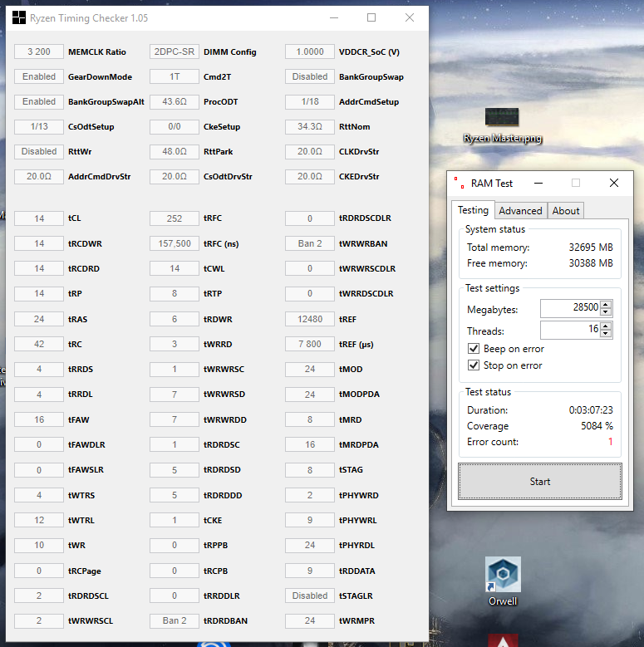Click the tRAS 24 value box

(x=39, y=319)
